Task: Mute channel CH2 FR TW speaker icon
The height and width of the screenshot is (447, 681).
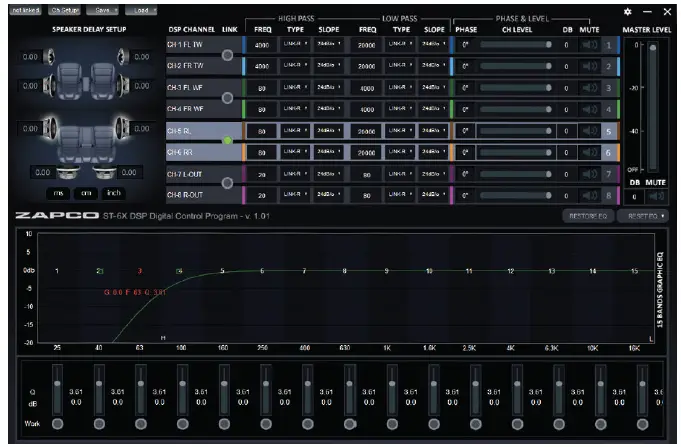Action: [590, 66]
